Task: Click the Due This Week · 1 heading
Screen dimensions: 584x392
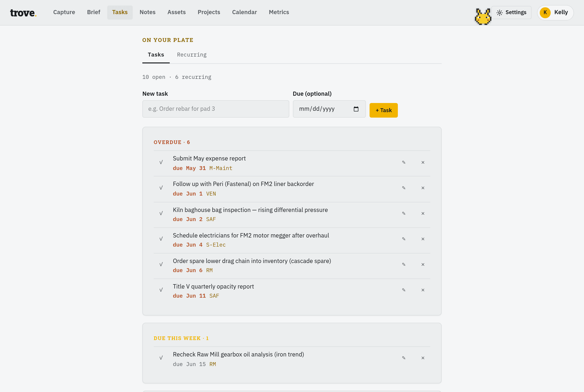Action: tap(181, 338)
